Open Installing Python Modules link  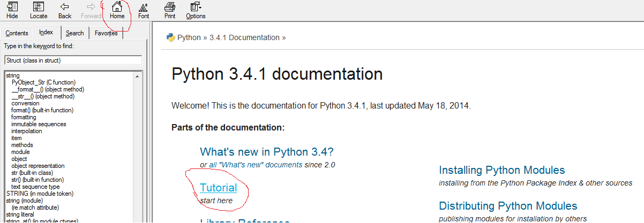tap(502, 170)
